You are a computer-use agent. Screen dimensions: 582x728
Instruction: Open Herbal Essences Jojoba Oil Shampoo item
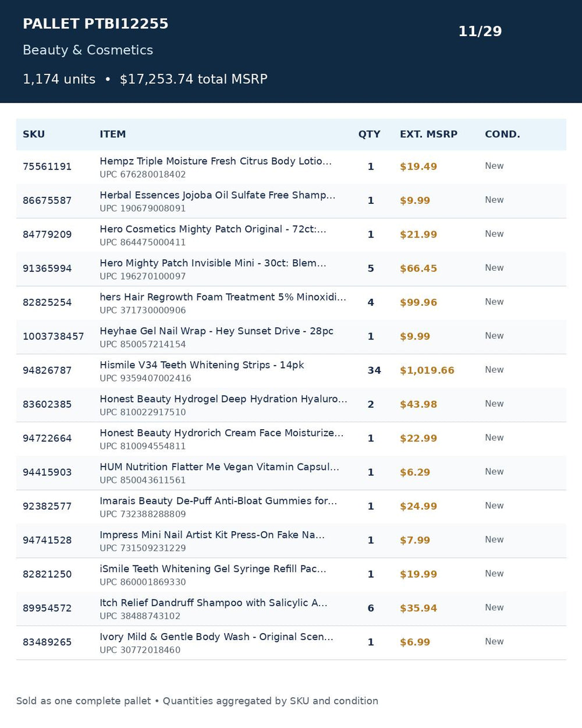coord(217,195)
